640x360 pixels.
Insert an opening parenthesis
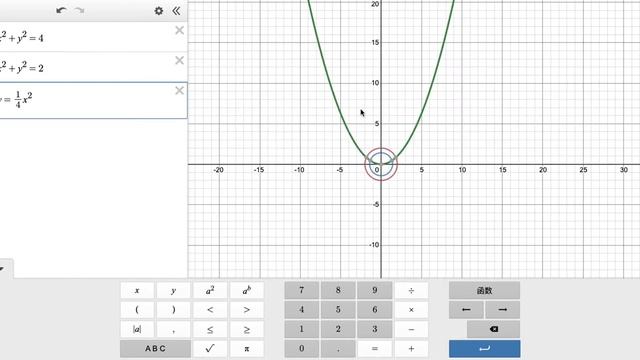point(137,310)
